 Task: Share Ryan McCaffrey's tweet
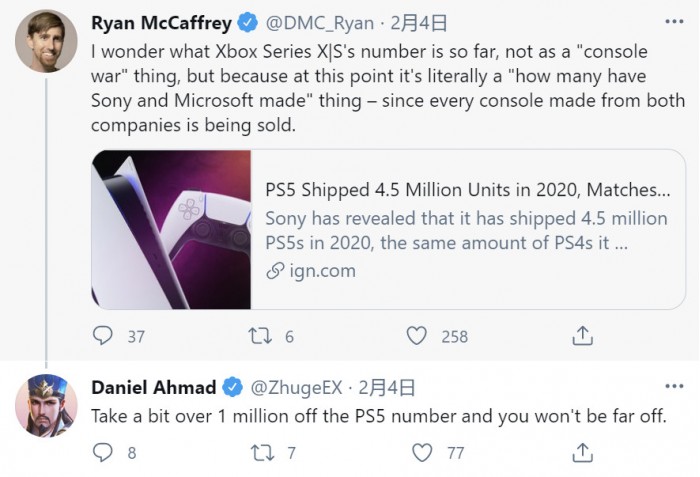[582, 336]
